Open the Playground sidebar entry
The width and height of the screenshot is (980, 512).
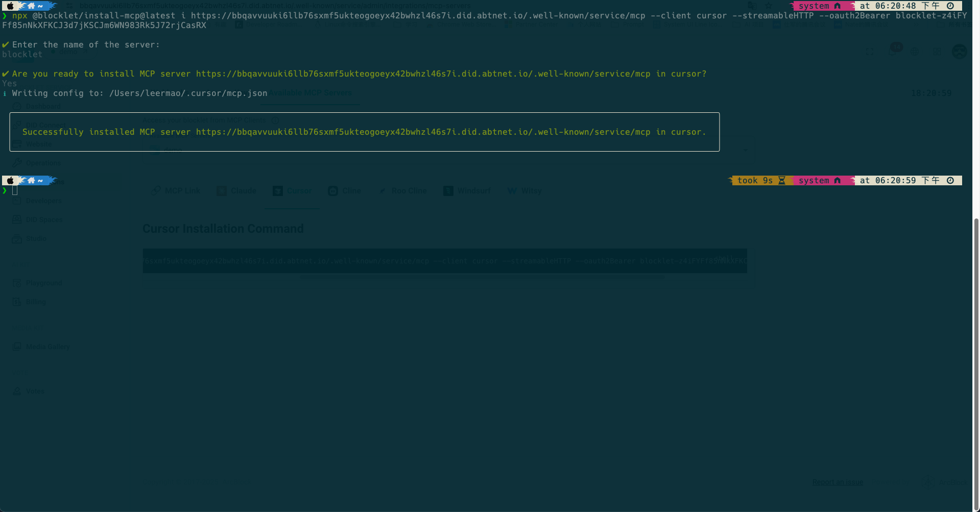point(43,283)
